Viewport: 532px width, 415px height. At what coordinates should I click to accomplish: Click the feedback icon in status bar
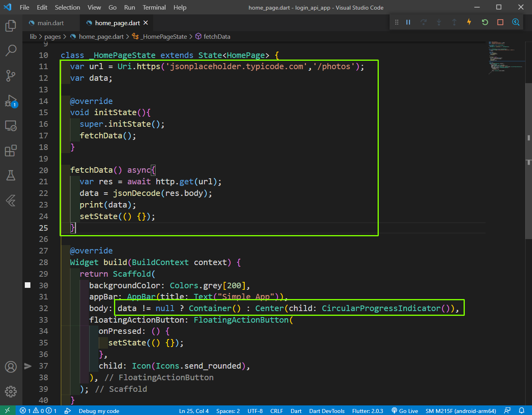tap(507, 411)
